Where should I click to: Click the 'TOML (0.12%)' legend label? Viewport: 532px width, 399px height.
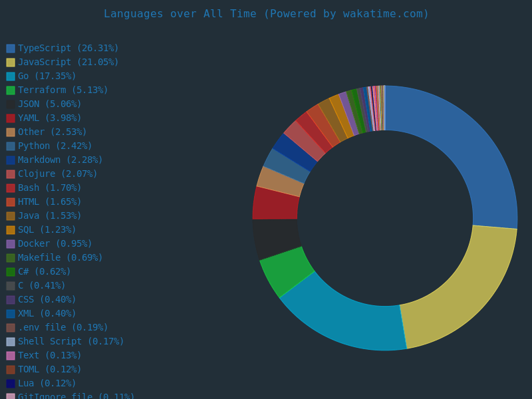click(49, 369)
